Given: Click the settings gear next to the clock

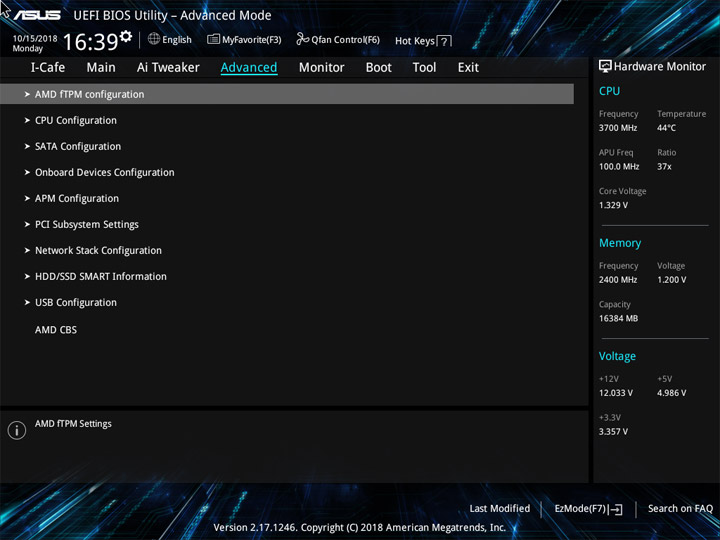Looking at the screenshot, I should click(x=125, y=36).
